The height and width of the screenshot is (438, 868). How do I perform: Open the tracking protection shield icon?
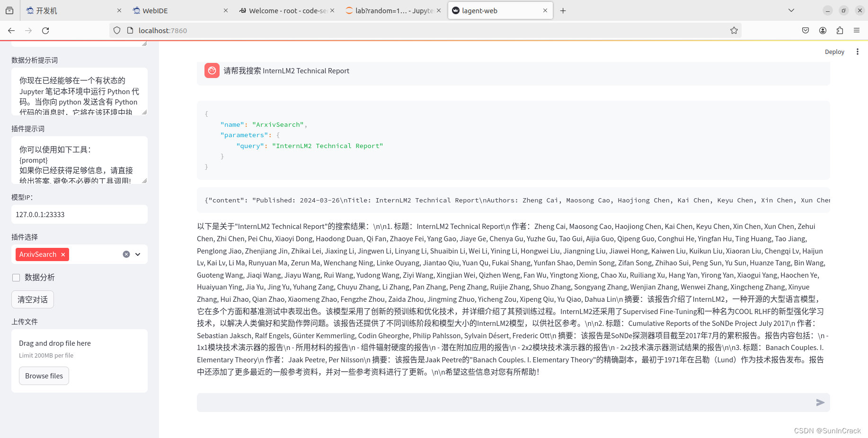click(117, 30)
